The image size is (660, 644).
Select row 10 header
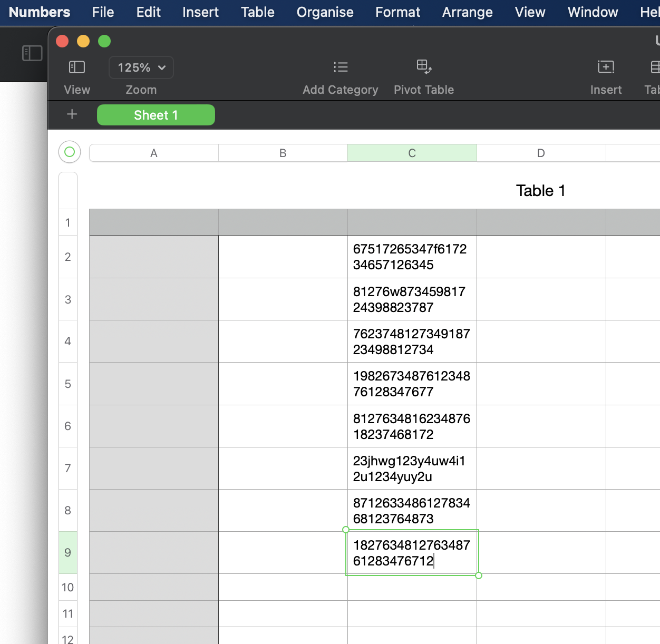(x=68, y=587)
